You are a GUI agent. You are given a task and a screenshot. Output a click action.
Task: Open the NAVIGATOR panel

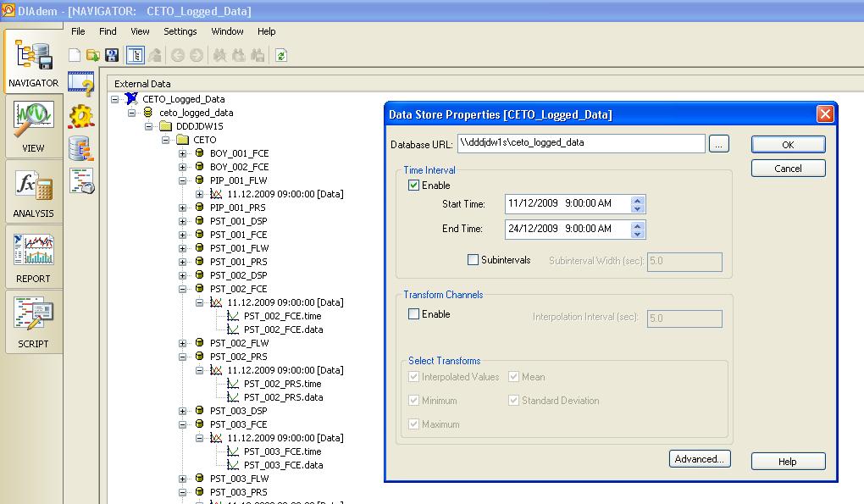tap(33, 62)
